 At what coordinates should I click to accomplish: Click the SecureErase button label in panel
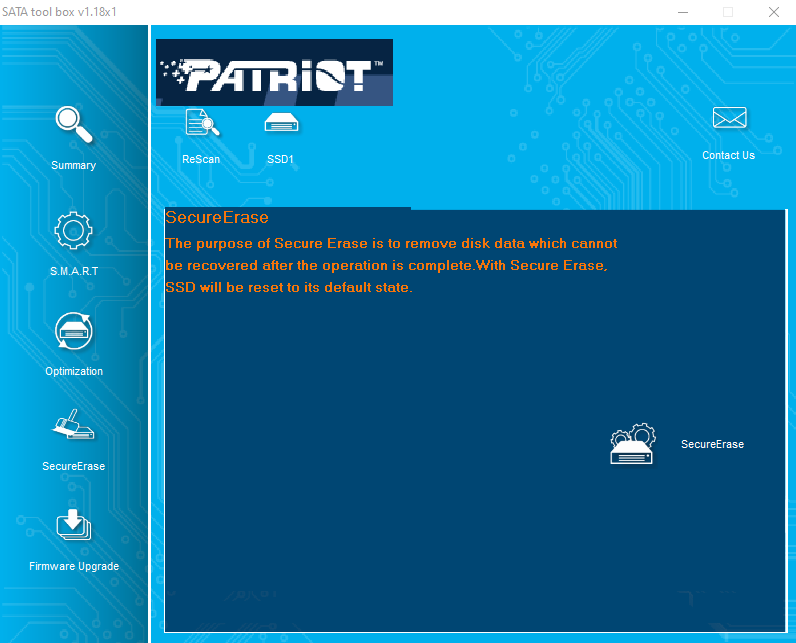(x=712, y=444)
